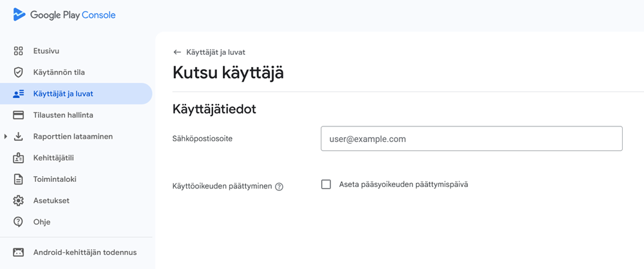Screen dimensions: 644x269
Task: Click the Kehittäjätili badge icon
Action: click(x=19, y=158)
